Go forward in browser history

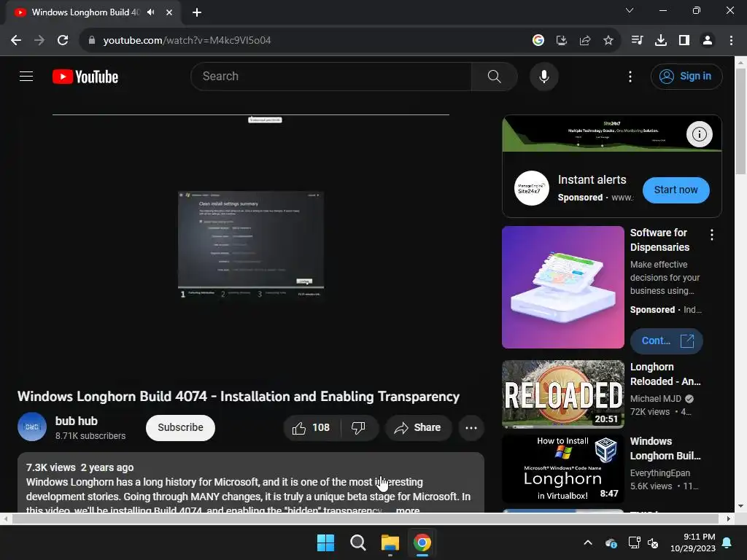[39, 40]
